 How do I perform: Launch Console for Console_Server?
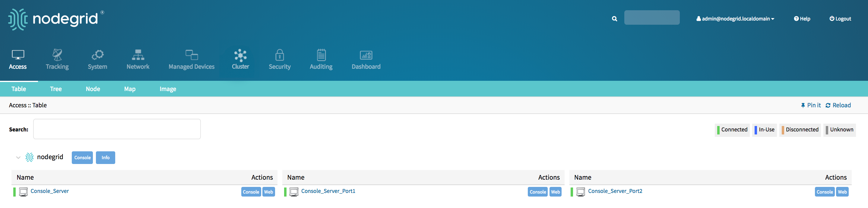(x=251, y=192)
